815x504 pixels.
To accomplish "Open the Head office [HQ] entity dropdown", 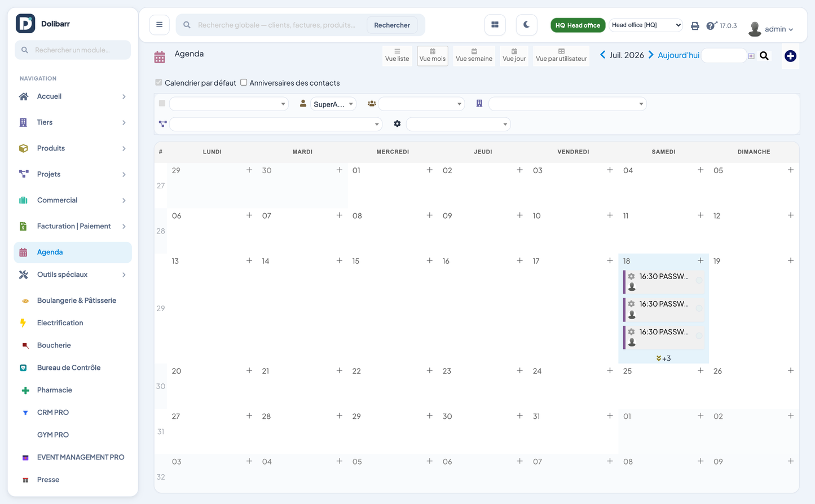I will [646, 25].
